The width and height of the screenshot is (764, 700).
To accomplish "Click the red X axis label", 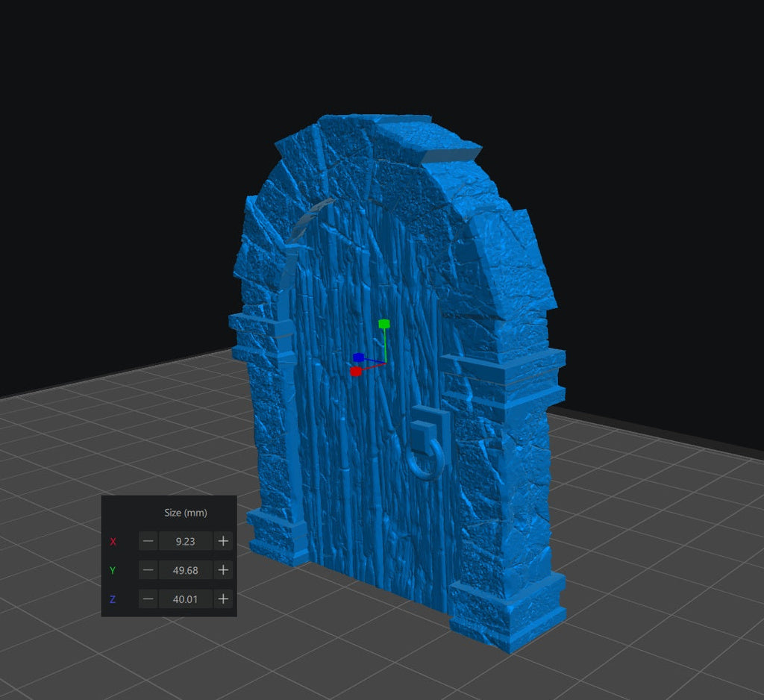I will tap(113, 541).
